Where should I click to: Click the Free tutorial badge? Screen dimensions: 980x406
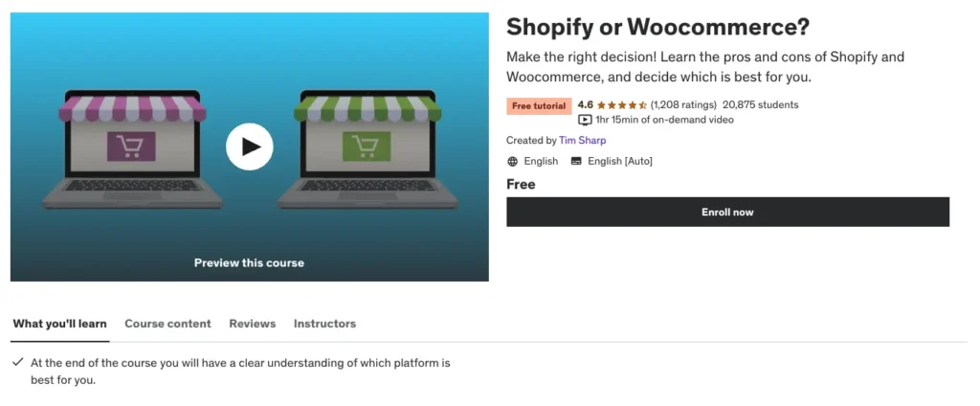[539, 105]
